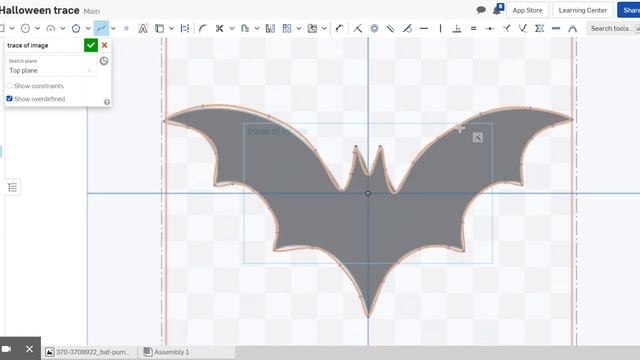Click the blue Share button
The height and width of the screenshot is (360, 640).
[x=629, y=10]
